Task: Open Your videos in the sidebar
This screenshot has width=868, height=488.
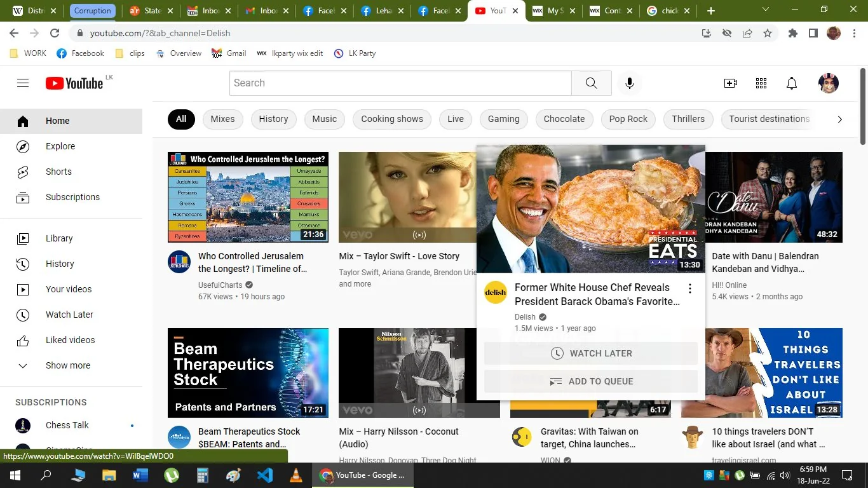Action: [x=71, y=289]
